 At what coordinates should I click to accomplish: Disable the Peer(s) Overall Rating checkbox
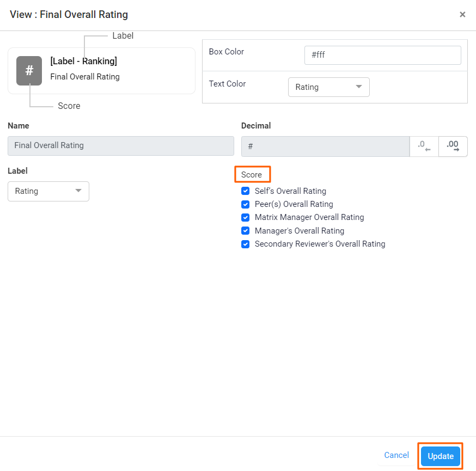tap(245, 204)
